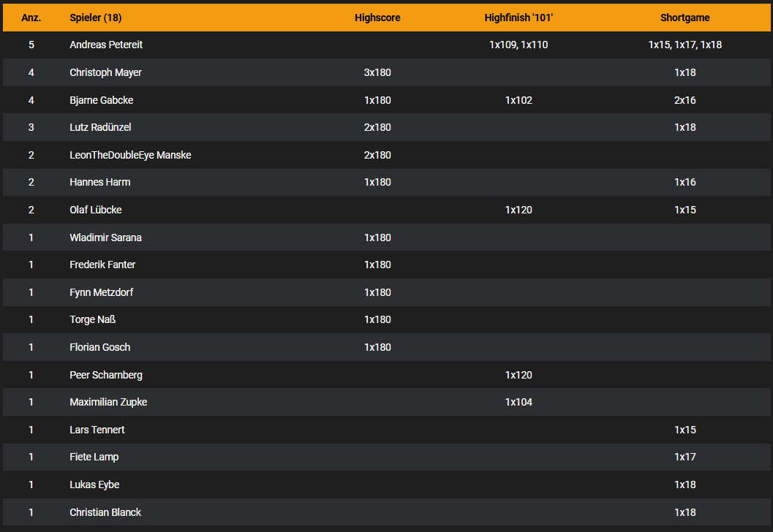Select the Highfinish '101' column header
This screenshot has height=532, width=773.
[518, 18]
